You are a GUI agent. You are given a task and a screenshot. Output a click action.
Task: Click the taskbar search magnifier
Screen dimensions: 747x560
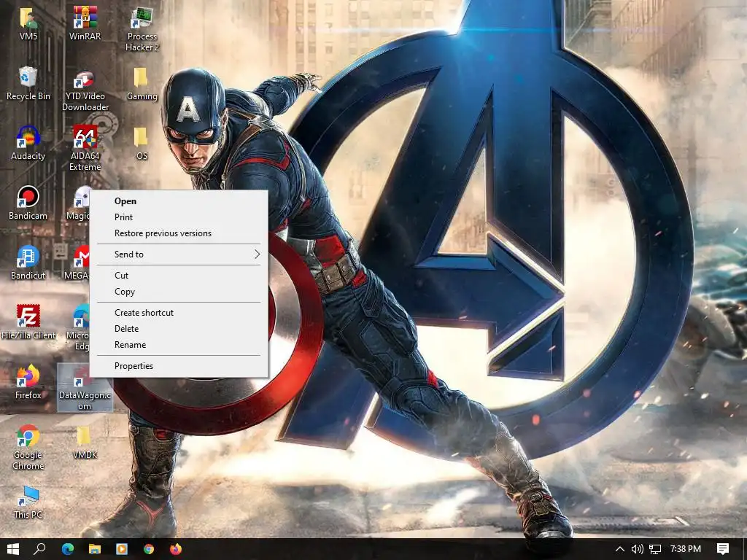click(39, 549)
